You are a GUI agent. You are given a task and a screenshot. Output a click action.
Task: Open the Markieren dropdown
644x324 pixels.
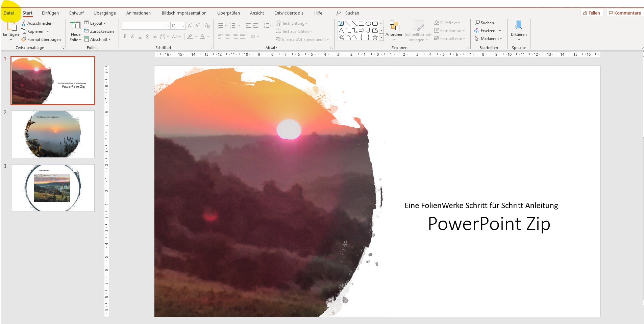pyautogui.click(x=489, y=38)
